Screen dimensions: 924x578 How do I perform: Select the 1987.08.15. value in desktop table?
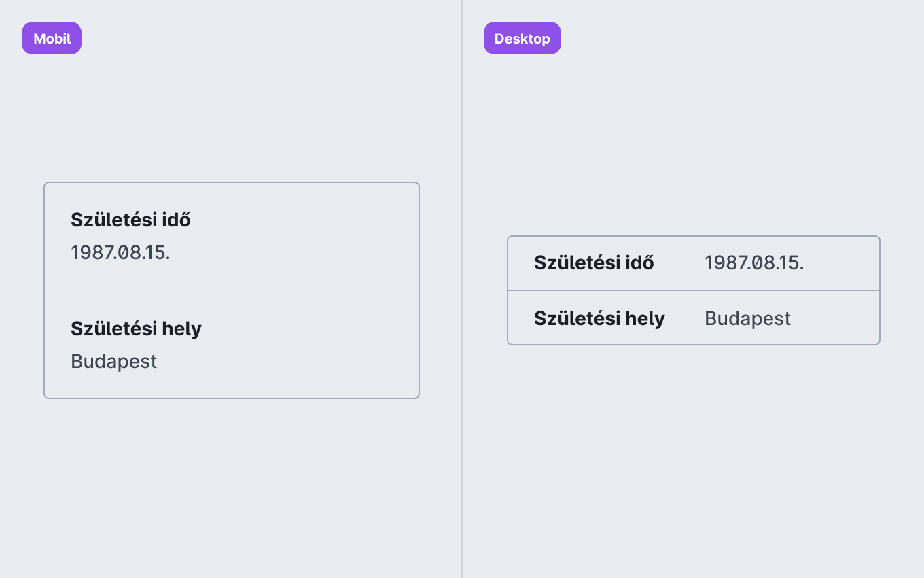[754, 263]
